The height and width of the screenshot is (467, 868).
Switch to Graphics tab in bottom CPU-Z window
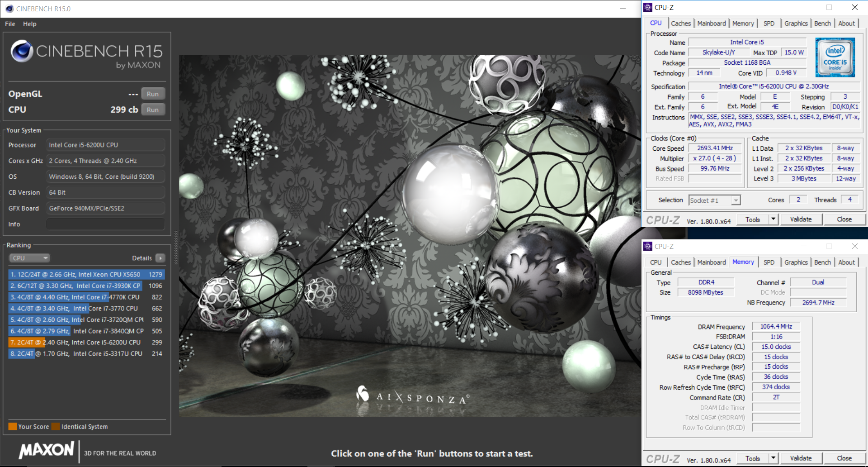796,262
